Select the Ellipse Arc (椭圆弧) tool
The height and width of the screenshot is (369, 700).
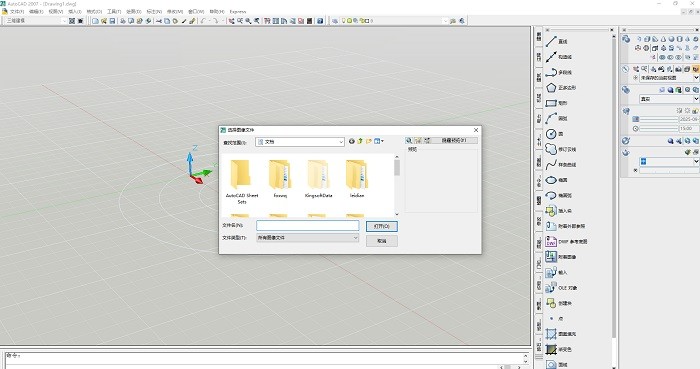tap(558, 195)
